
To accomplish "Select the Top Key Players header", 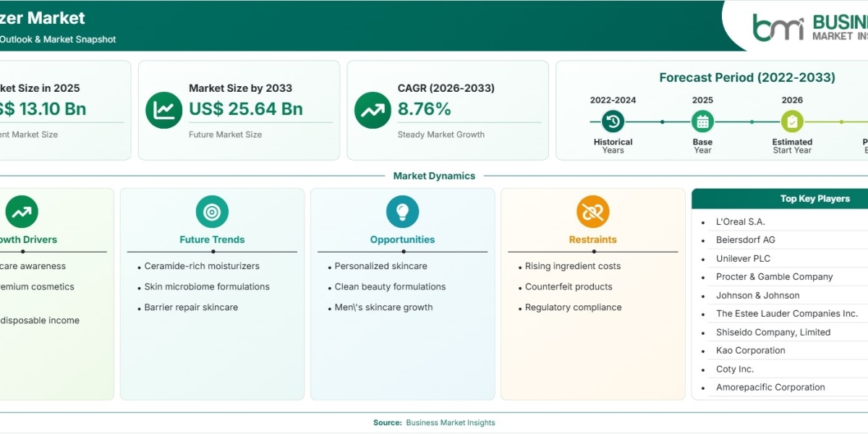I will click(x=814, y=198).
